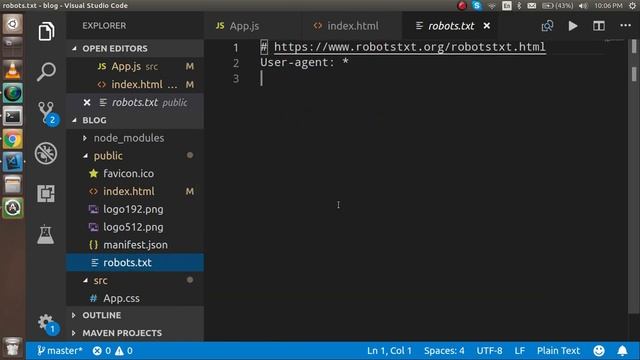Open the Terminal from the Ubuntu dock

[x=13, y=116]
